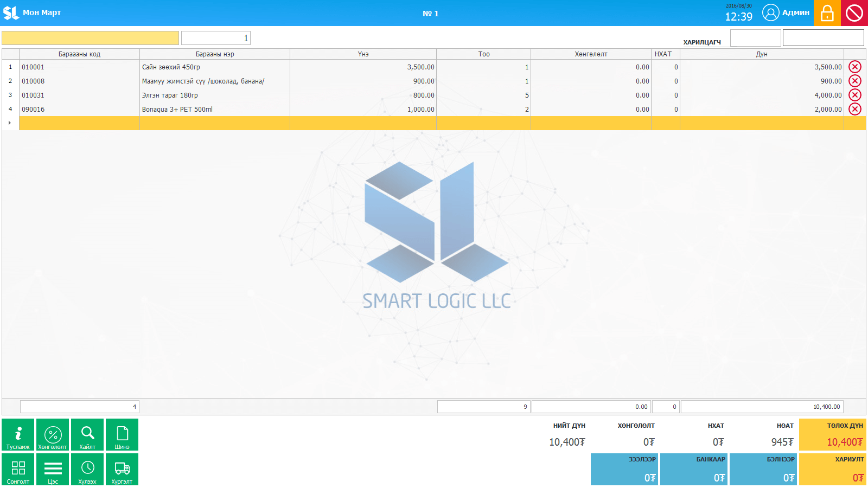
Task: Click the first ХАРИЛЦАГЧ customer field
Action: [x=755, y=38]
